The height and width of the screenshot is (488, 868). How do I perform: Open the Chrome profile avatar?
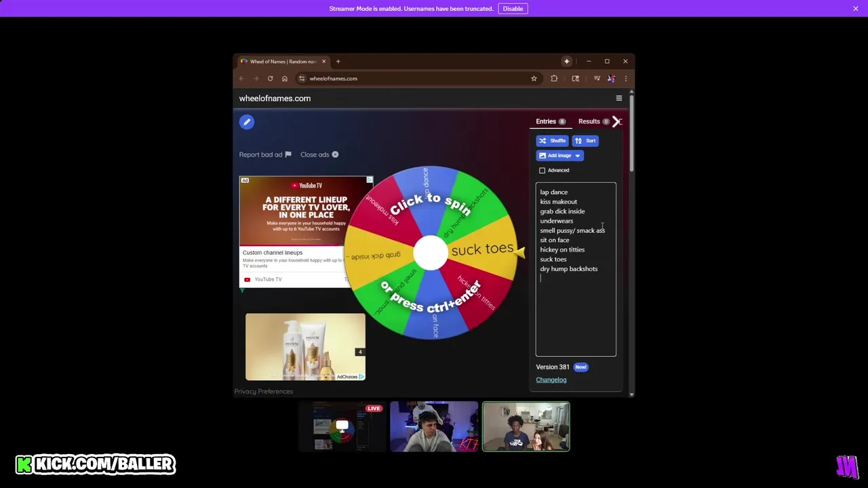[611, 79]
